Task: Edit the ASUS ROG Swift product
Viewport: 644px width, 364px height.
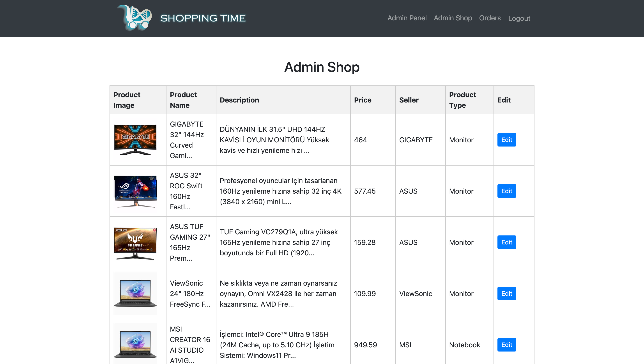Action: (506, 191)
